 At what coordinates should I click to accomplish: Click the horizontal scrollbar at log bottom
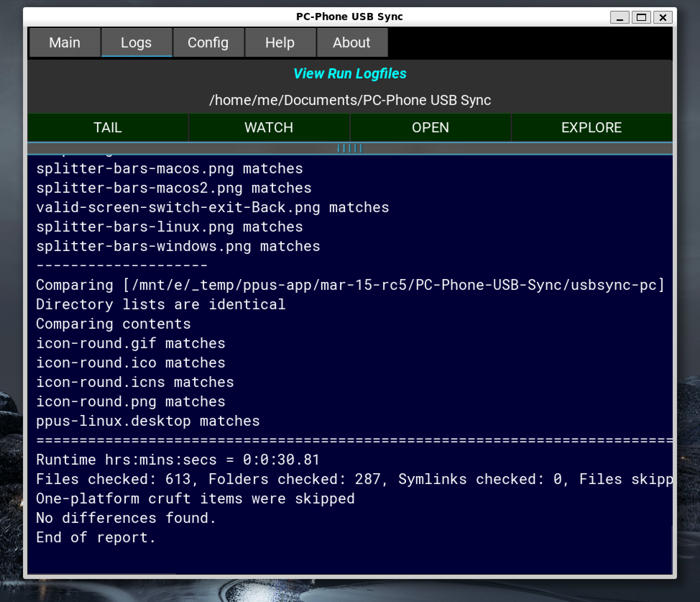point(102,573)
